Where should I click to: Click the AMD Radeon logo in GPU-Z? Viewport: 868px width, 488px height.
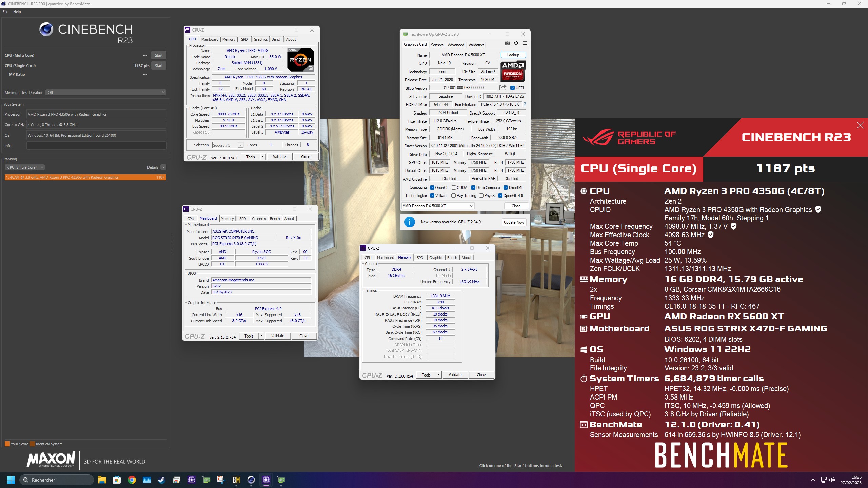tap(513, 72)
